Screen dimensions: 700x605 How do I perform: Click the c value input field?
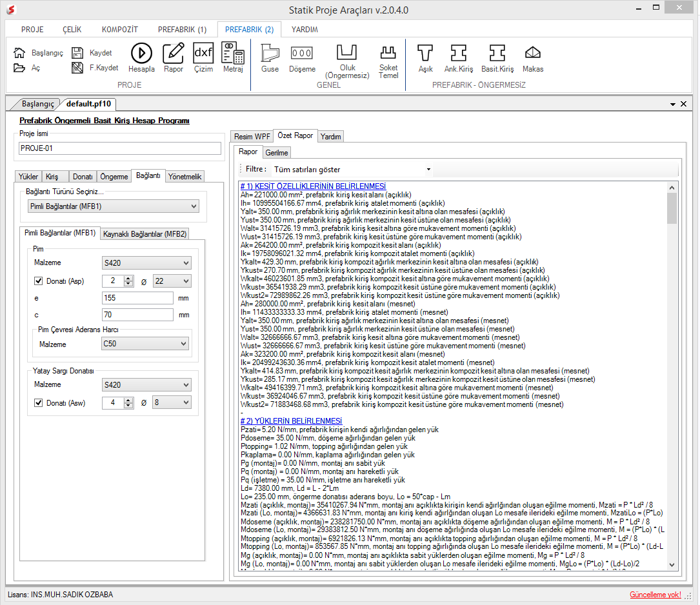click(x=137, y=315)
